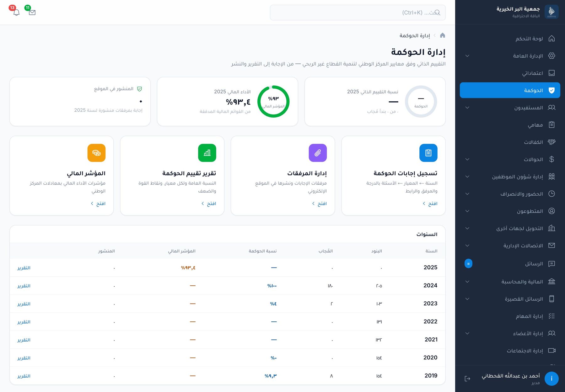Expand the المستفيدون sidebar chevron
Screen dimensions: 565x392
click(467, 108)
